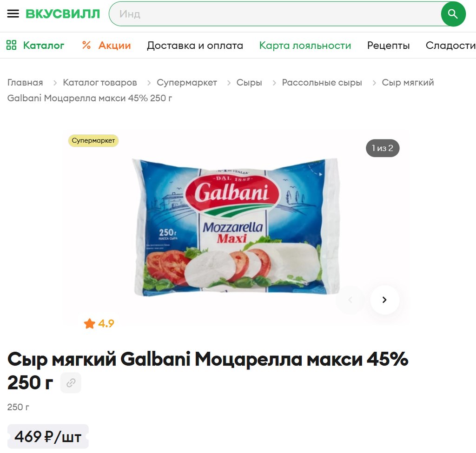Click the Акции percent icon
The image size is (476, 453).
click(86, 45)
